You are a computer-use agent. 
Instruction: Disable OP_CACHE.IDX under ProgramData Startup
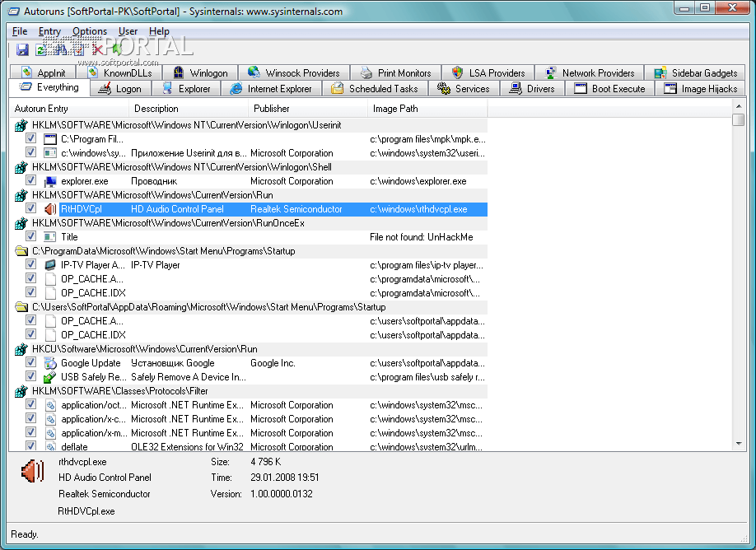coord(30,292)
